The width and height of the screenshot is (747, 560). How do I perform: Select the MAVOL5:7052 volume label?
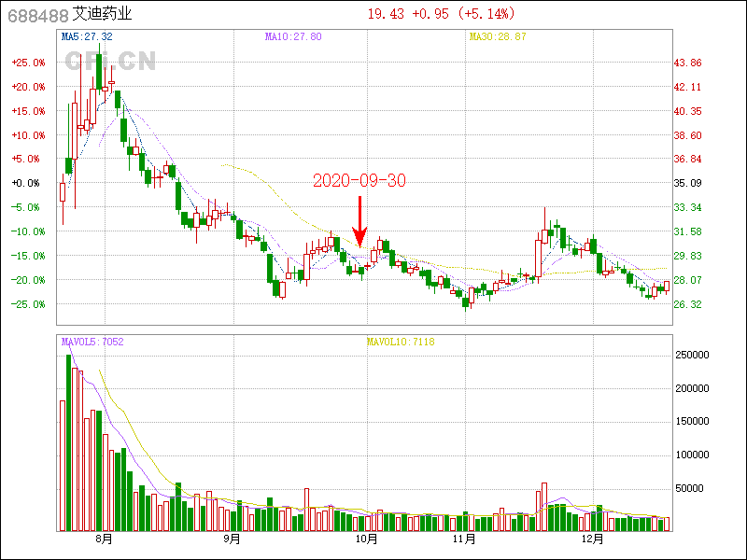click(92, 342)
